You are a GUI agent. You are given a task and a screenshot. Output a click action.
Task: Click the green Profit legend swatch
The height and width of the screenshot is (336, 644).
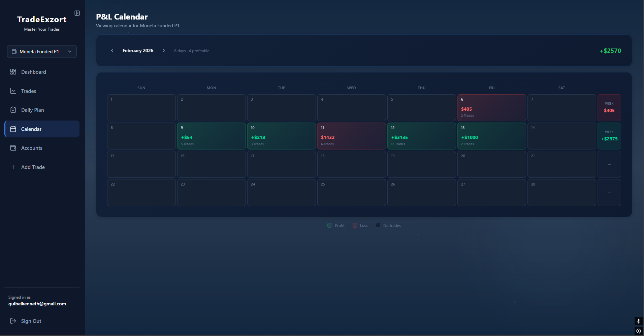pyautogui.click(x=330, y=225)
